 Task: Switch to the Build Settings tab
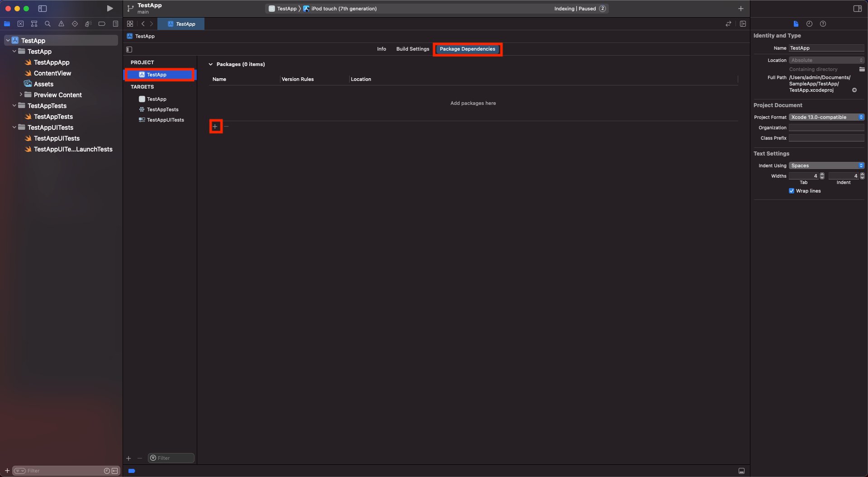(x=413, y=49)
